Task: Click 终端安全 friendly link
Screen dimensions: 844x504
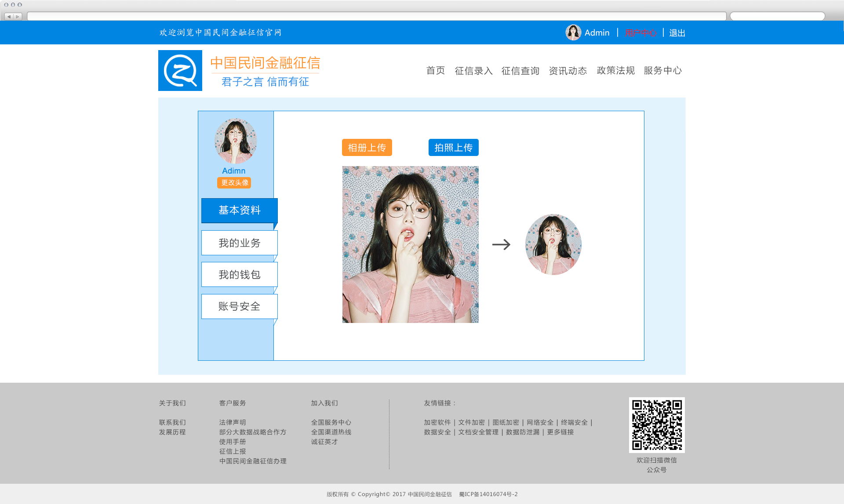Action: (x=575, y=422)
